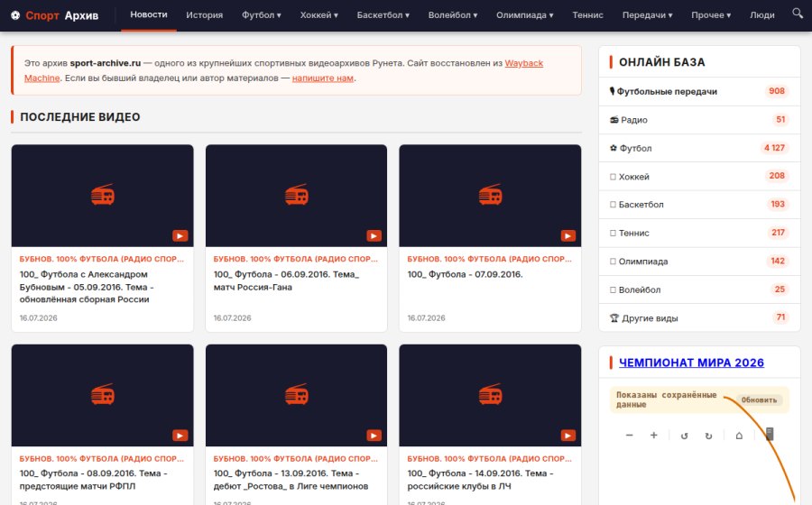The image size is (812, 505).
Task: Open the ЧЕМПИОНАТ МИРА 2026 heading link
Action: click(x=691, y=363)
